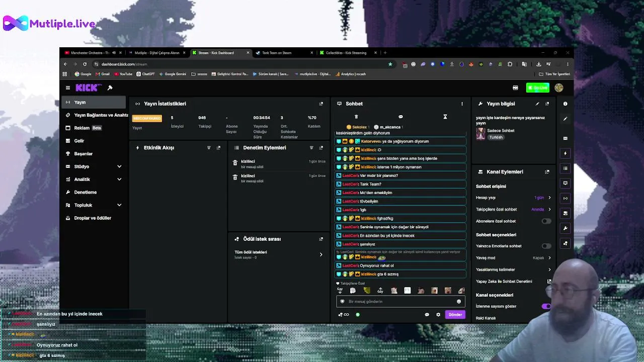
Task: Open Denetleme sidebar item
Action: coord(94,193)
